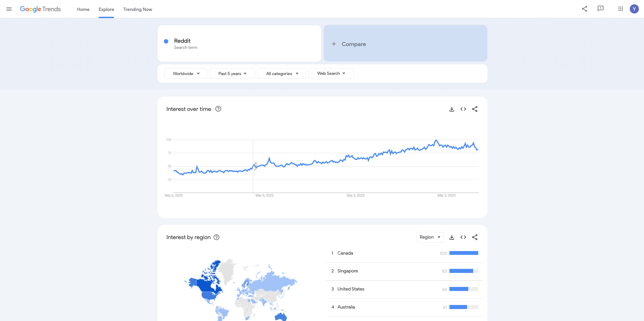Open the Trending Now tab
This screenshot has height=321, width=644.
point(138,9)
